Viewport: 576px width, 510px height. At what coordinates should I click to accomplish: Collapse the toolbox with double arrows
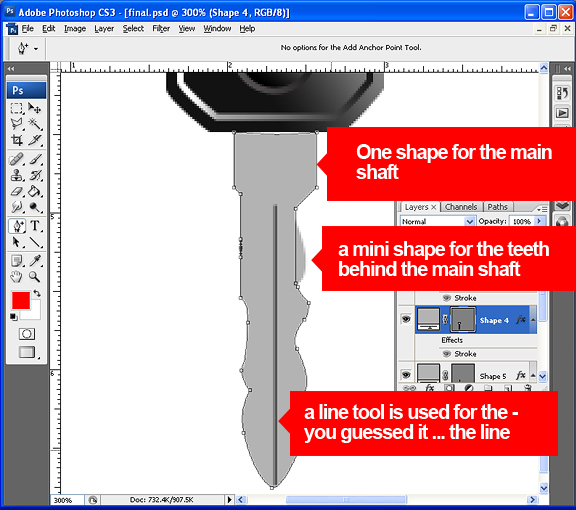pyautogui.click(x=11, y=69)
